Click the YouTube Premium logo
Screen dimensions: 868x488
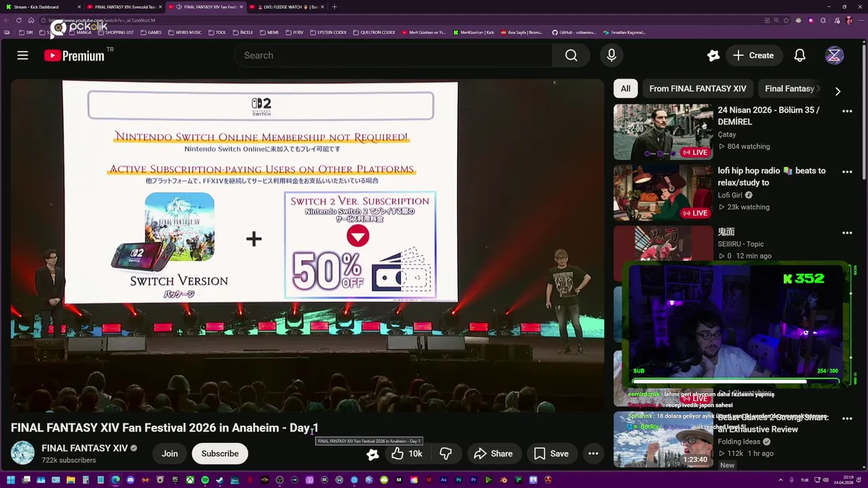(75, 56)
